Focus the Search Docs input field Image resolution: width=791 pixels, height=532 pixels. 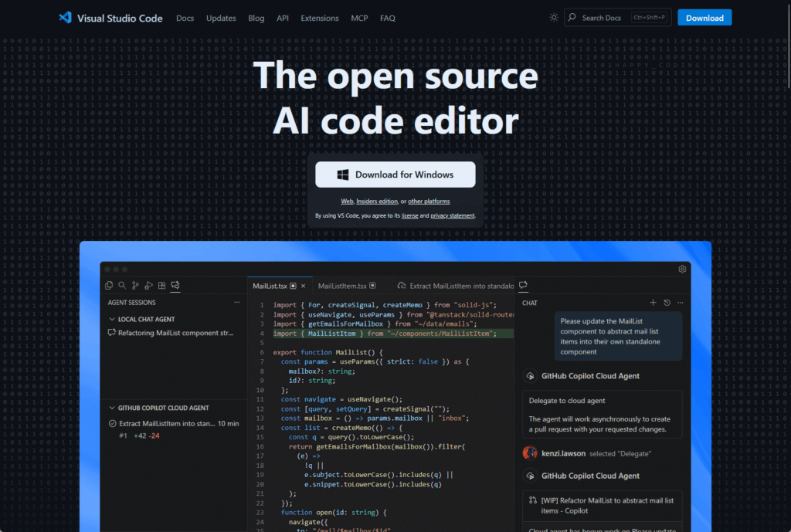(617, 18)
